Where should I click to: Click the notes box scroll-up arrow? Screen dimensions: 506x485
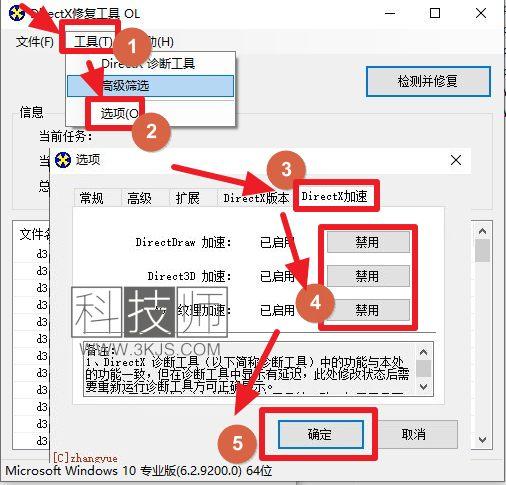[x=424, y=352]
